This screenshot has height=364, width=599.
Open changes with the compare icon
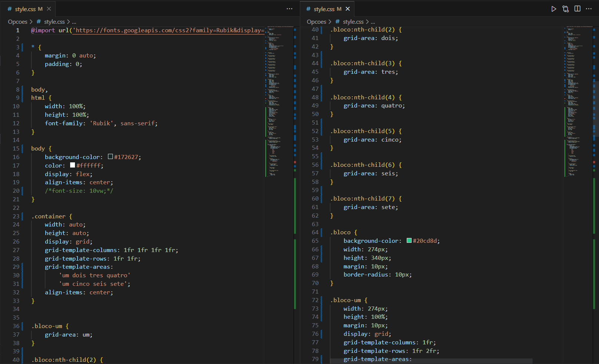(x=566, y=9)
